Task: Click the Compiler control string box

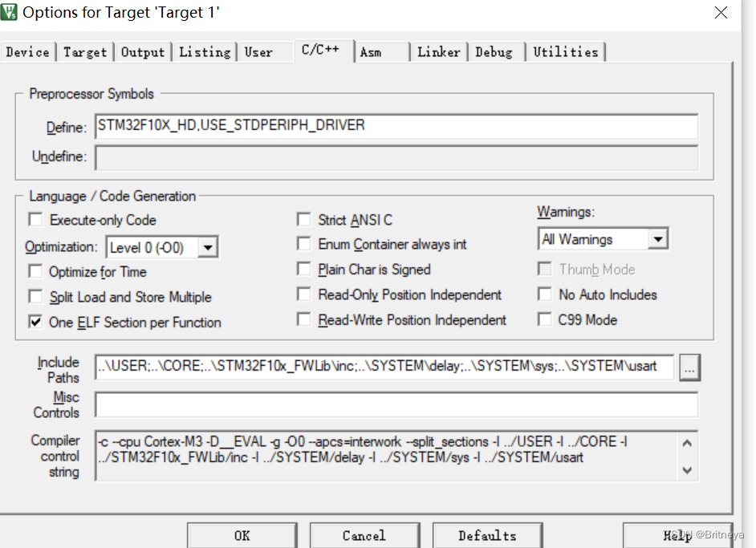Action: (396, 456)
